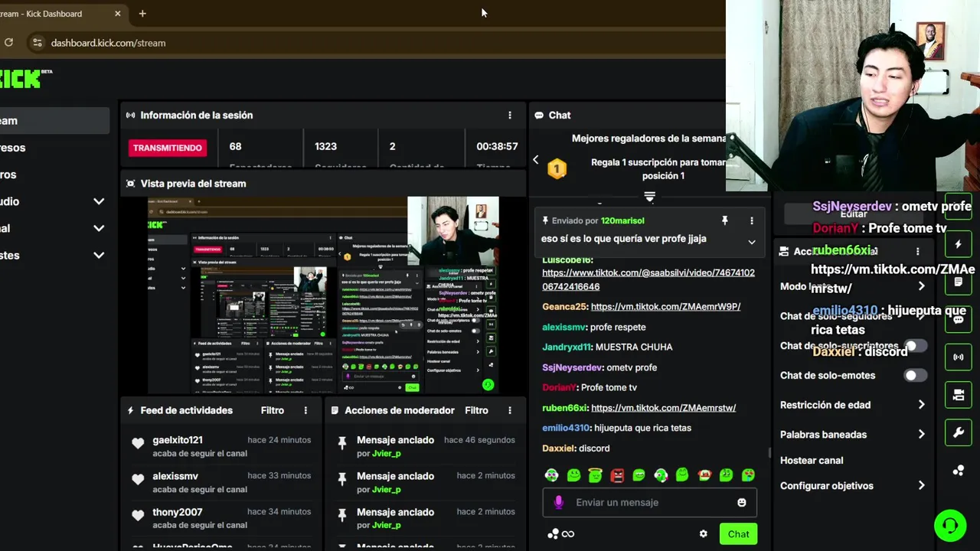
Task: Click the browser address bar URL
Action: 108,43
